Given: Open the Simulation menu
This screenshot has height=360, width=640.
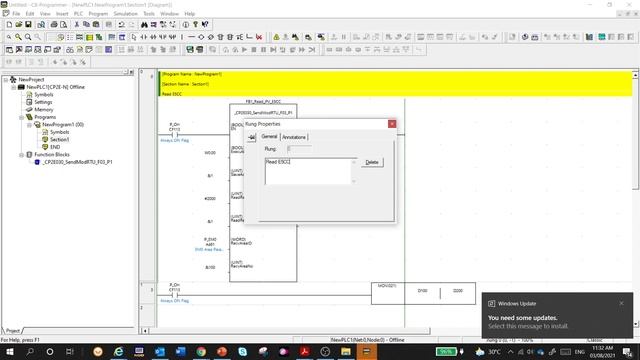Looking at the screenshot, I should coord(125,13).
